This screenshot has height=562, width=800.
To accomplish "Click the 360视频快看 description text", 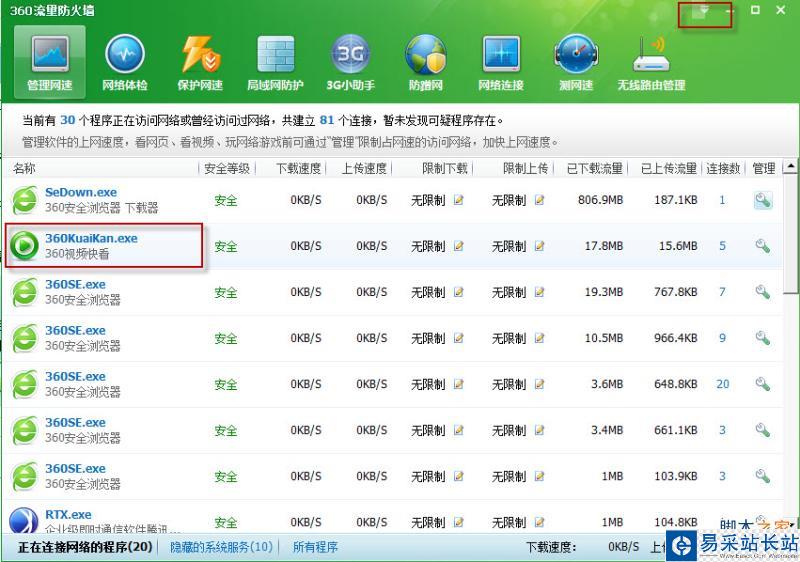I will pos(77,253).
